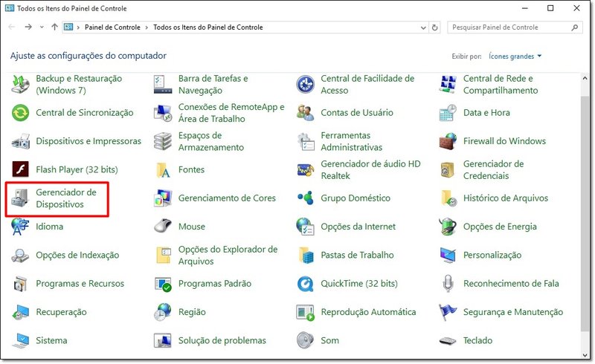Click the Gerenciador de Credenciais safe icon

click(448, 169)
